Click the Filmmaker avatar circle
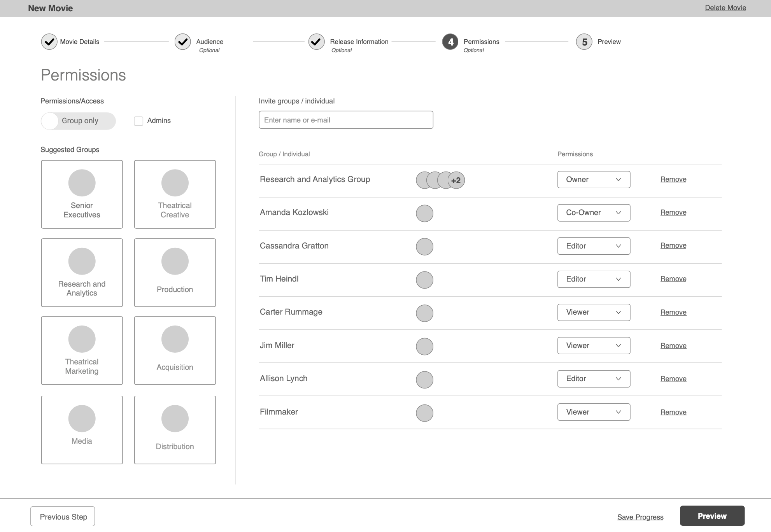Screen dimensions: 771x532 click(424, 413)
